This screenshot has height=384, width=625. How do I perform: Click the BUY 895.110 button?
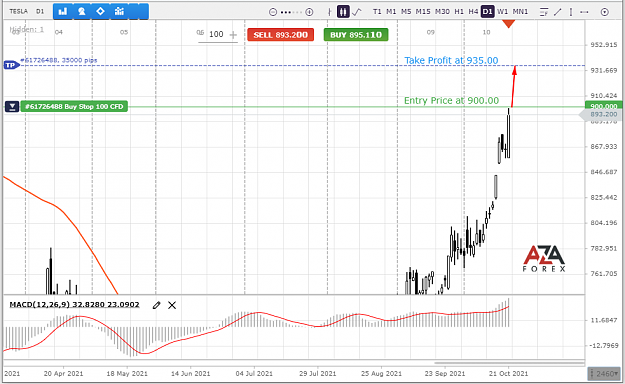tap(356, 35)
